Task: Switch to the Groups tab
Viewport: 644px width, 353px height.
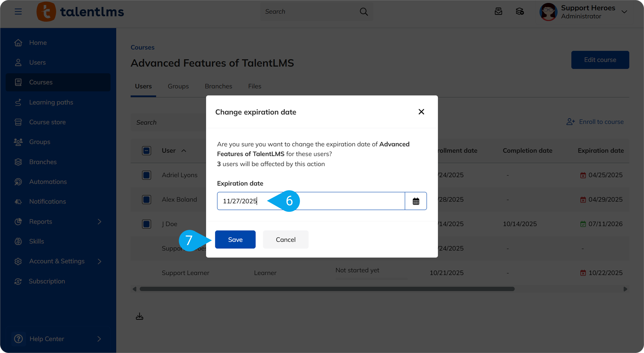Action: pyautogui.click(x=178, y=86)
